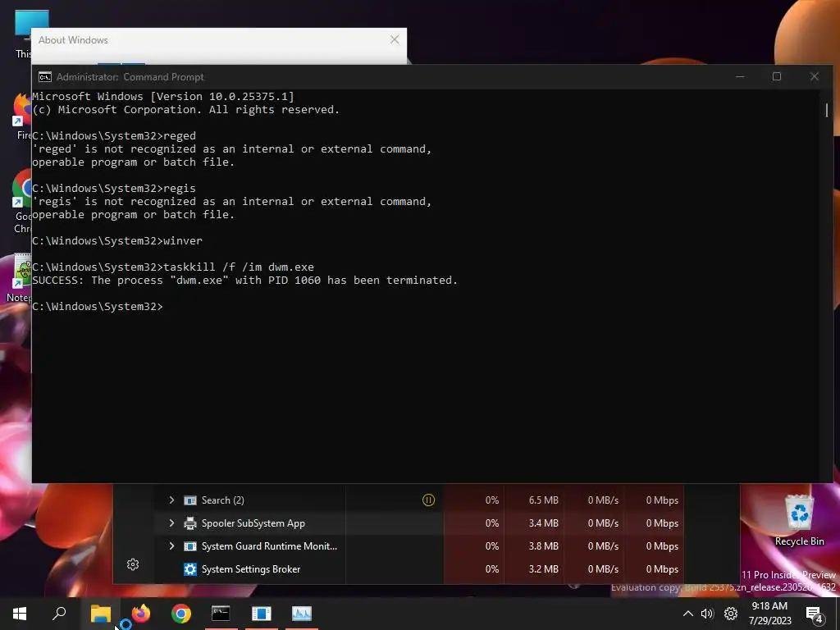This screenshot has width=840, height=630.
Task: Click the Version 10.0.25375.1 text line
Action: click(x=163, y=97)
